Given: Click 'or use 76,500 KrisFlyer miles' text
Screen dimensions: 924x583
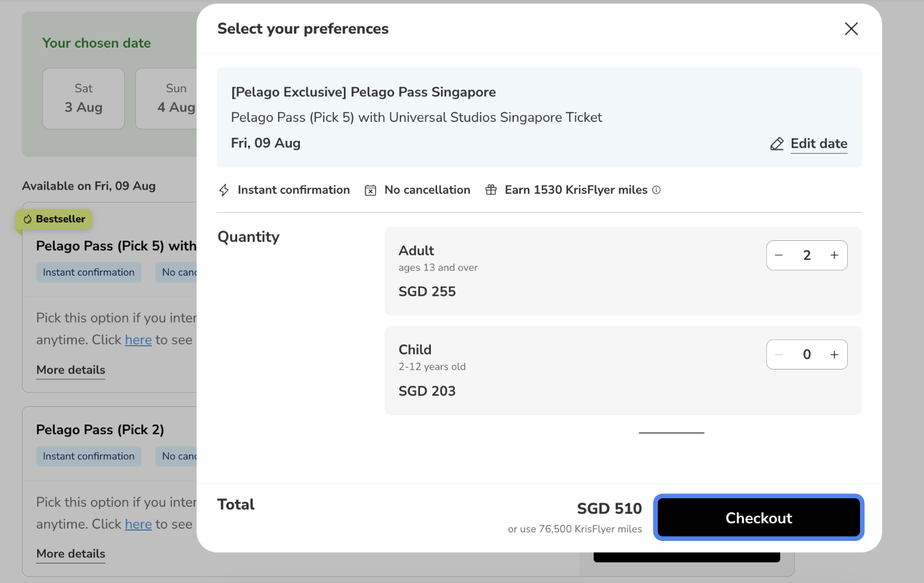Looking at the screenshot, I should 575,529.
